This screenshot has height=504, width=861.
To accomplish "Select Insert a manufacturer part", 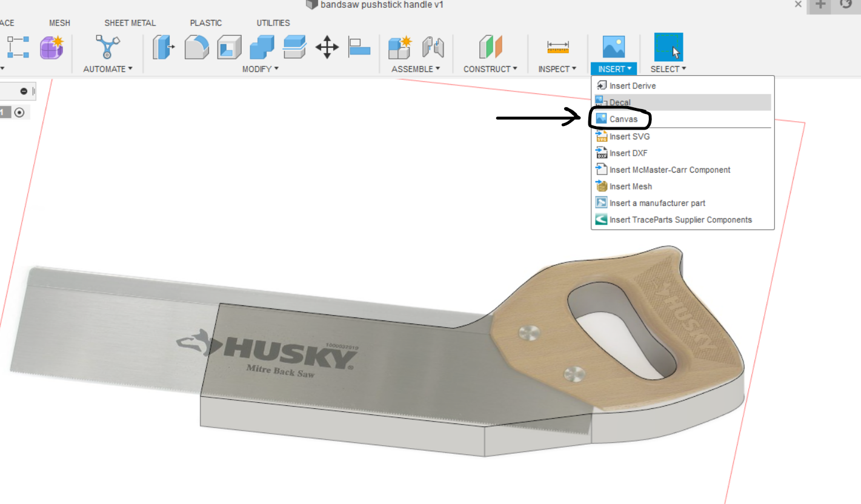I will [683, 203].
